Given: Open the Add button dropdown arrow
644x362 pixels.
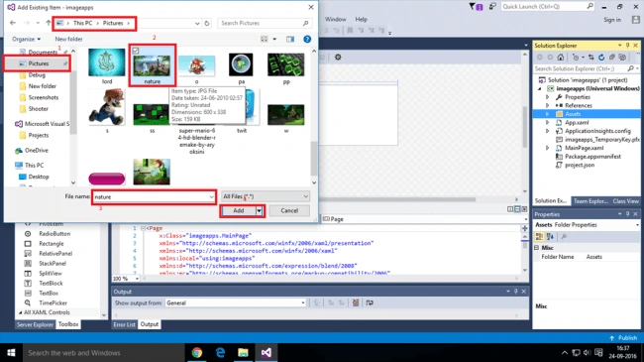Looking at the screenshot, I should (x=259, y=210).
